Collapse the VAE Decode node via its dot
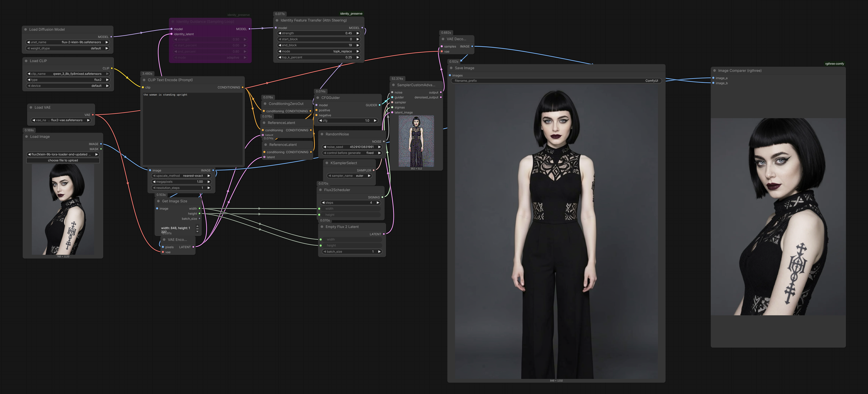868x394 pixels. (x=443, y=39)
